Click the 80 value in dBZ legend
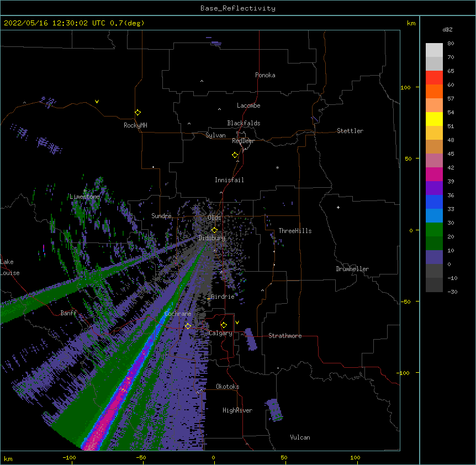 (x=451, y=44)
